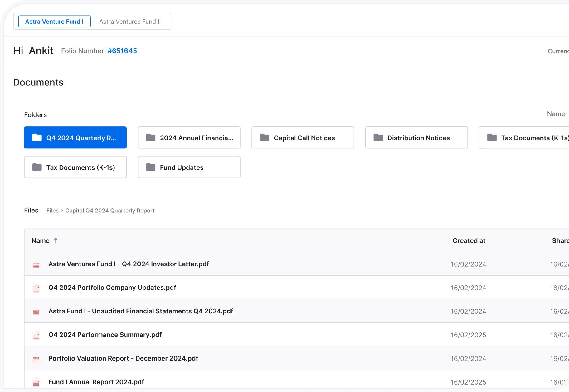
Task: Switch to the Astra Ventures Fund II tab
Action: (130, 22)
